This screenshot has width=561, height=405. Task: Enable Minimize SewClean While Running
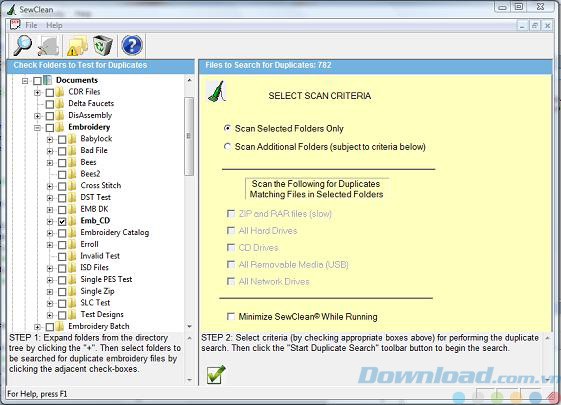click(231, 317)
